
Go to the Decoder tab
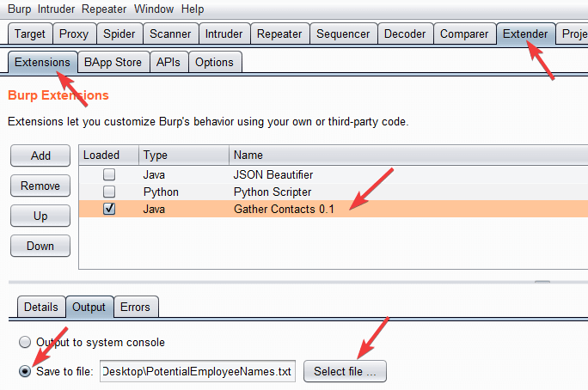coord(404,34)
